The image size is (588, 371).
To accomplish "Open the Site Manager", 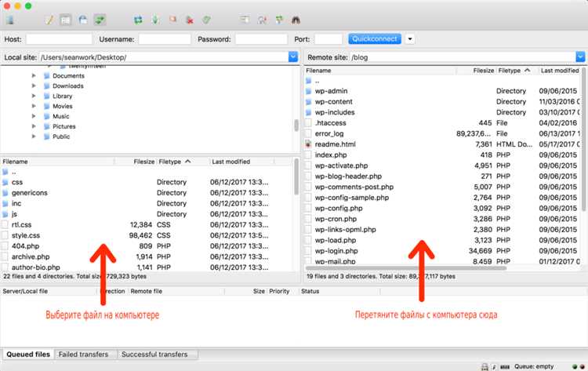I will (10, 20).
